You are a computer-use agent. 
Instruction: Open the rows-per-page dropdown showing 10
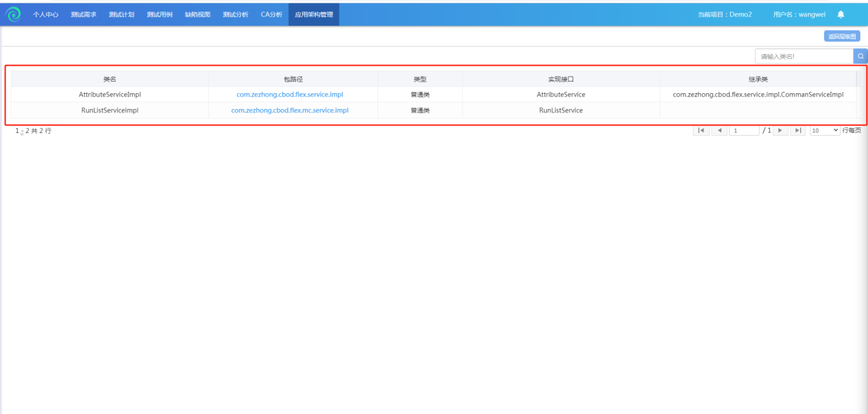pos(824,130)
